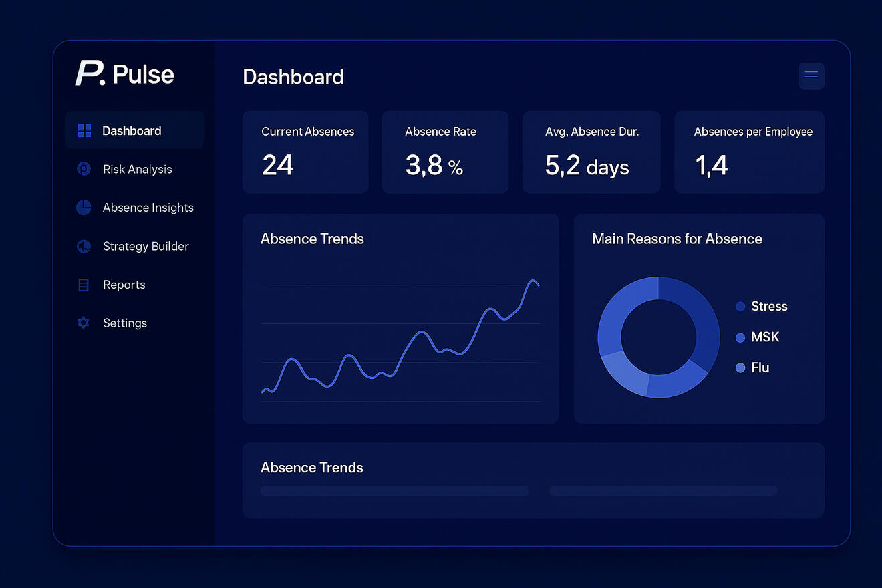
Task: Toggle the MSK legend dot
Action: coord(740,338)
